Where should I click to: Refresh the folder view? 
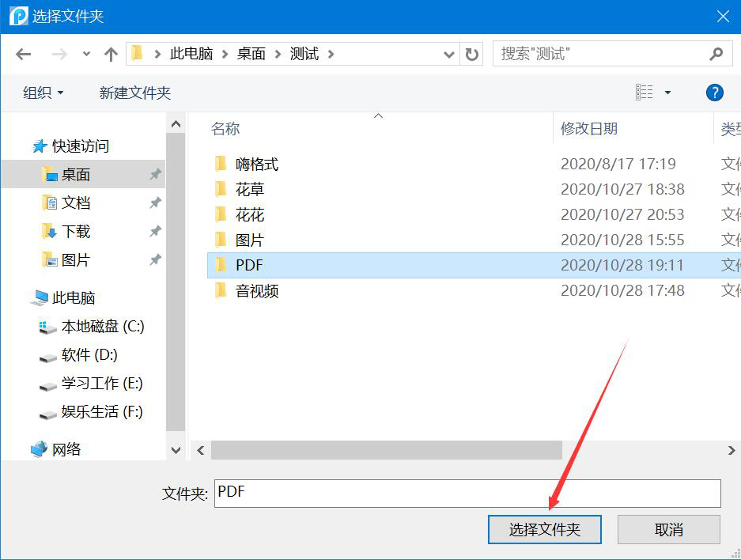[x=471, y=55]
